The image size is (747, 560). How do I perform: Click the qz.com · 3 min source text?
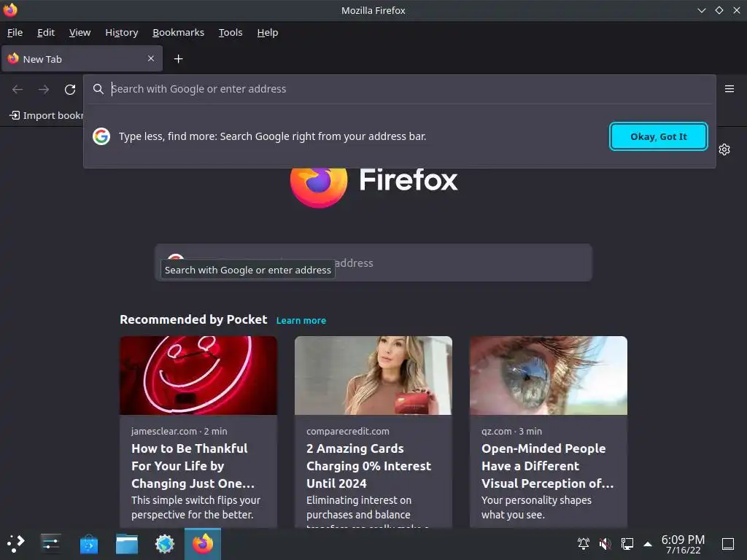pos(511,431)
